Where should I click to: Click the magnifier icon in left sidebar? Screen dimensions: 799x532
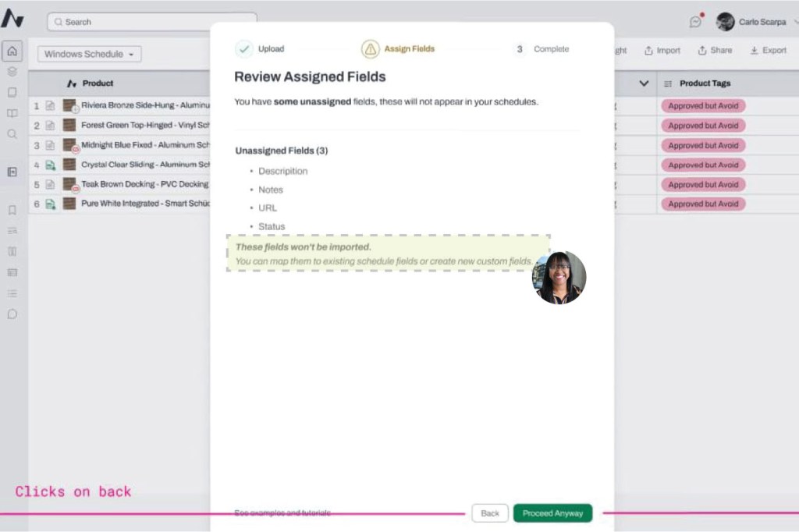coord(12,133)
